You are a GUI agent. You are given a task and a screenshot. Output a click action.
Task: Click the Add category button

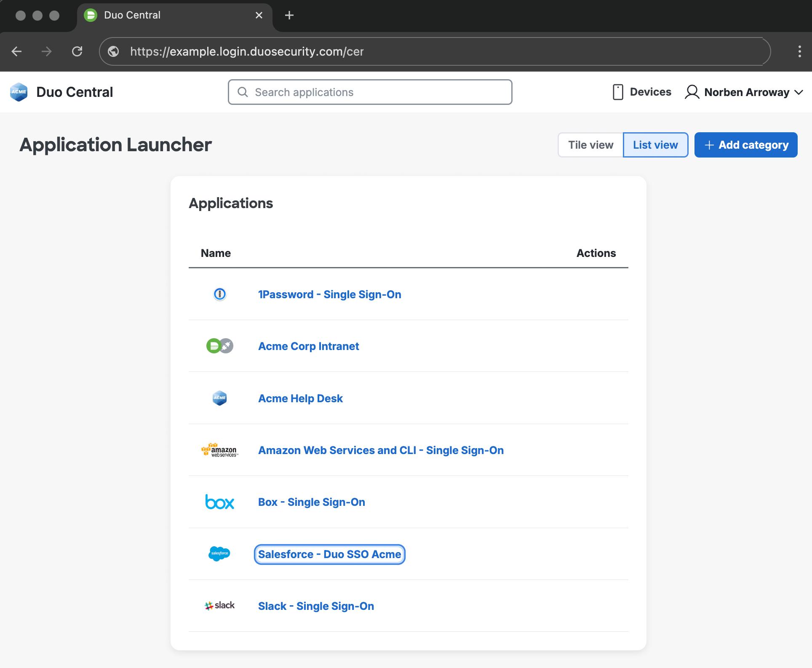click(x=745, y=145)
